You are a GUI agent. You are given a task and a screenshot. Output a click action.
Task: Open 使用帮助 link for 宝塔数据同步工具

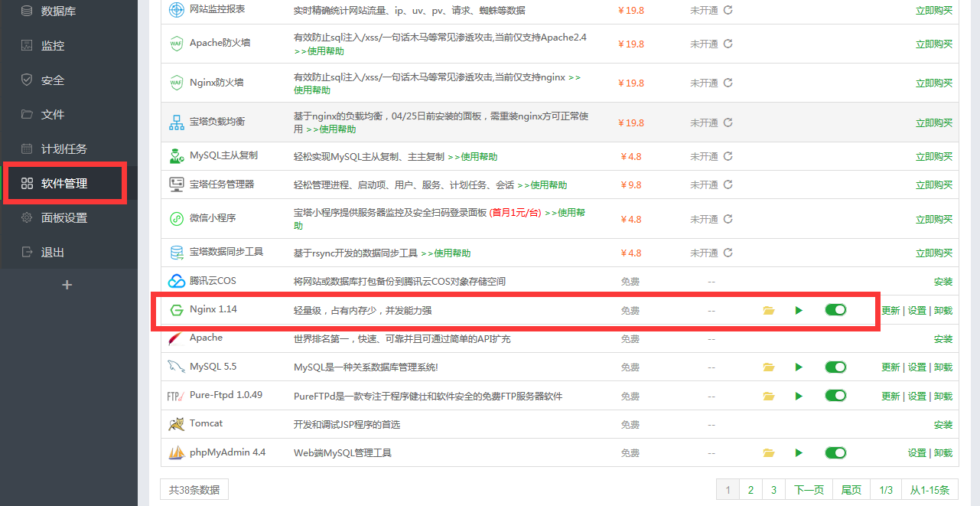446,253
